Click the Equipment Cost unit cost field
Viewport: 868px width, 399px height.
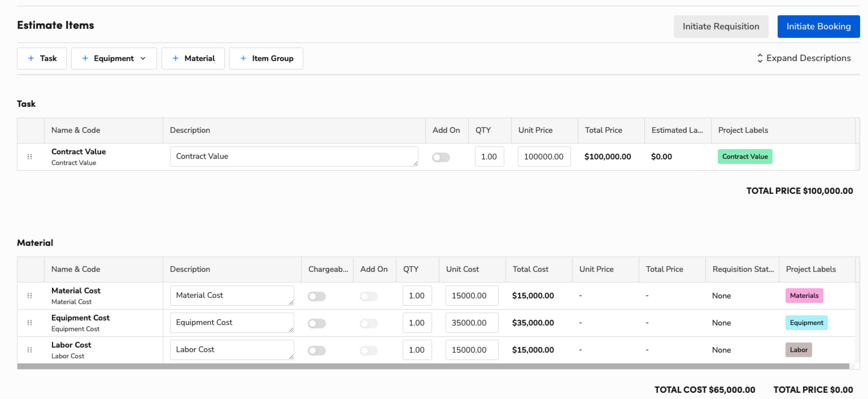click(471, 323)
